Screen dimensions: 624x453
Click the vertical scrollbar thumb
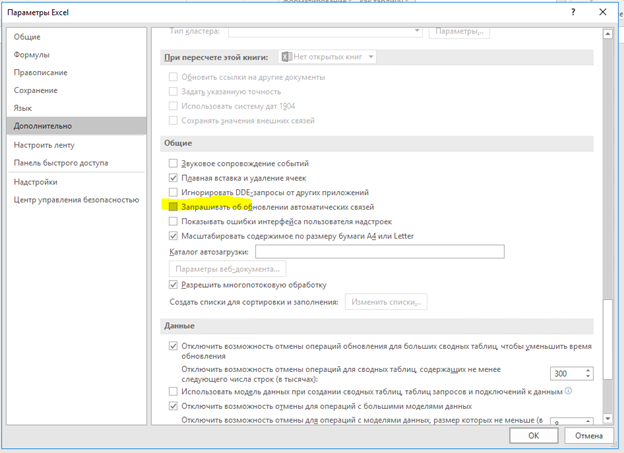pyautogui.click(x=608, y=339)
